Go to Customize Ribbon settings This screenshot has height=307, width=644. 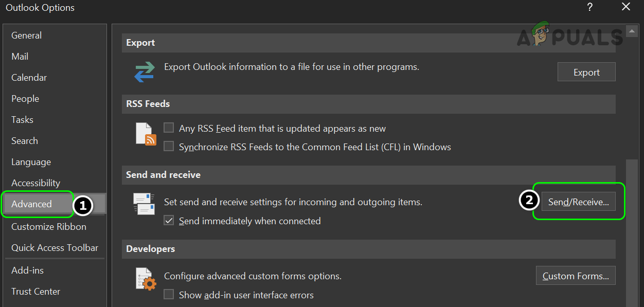[x=49, y=227]
